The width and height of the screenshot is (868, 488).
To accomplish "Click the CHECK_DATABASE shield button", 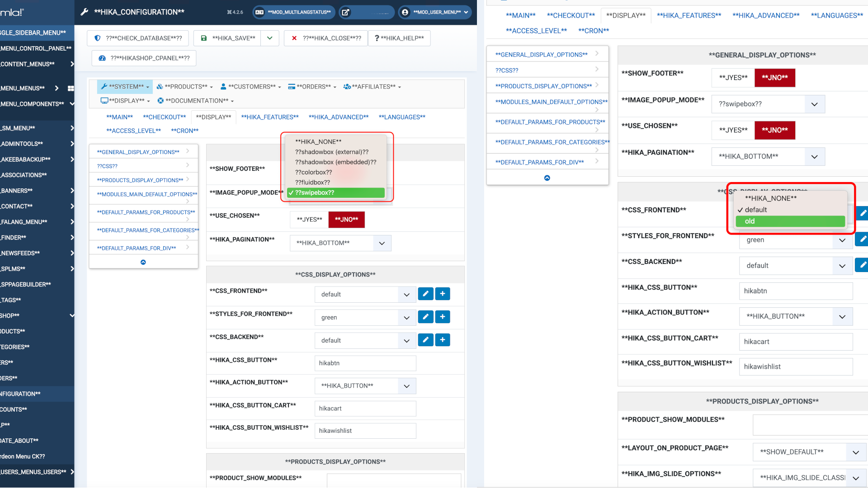I will (x=138, y=38).
